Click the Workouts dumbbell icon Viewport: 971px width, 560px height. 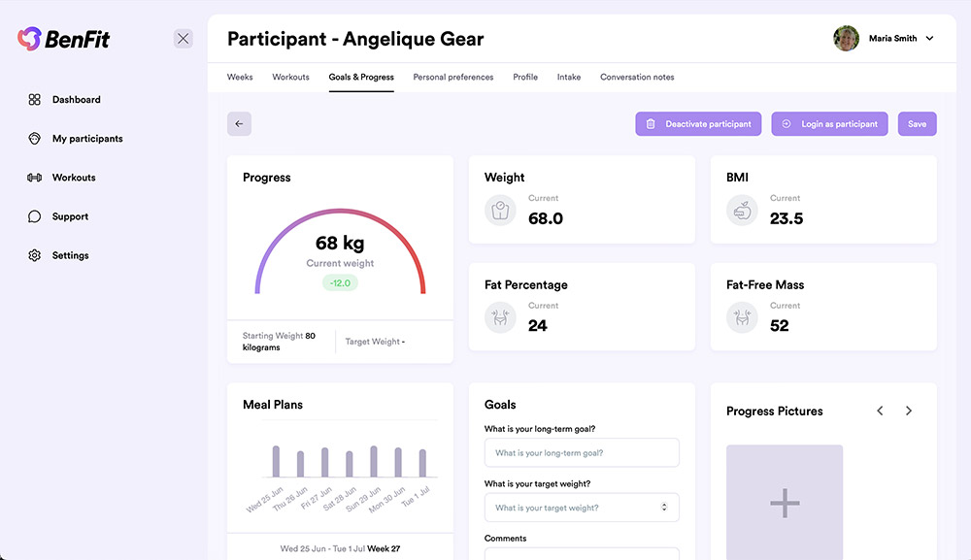34,178
